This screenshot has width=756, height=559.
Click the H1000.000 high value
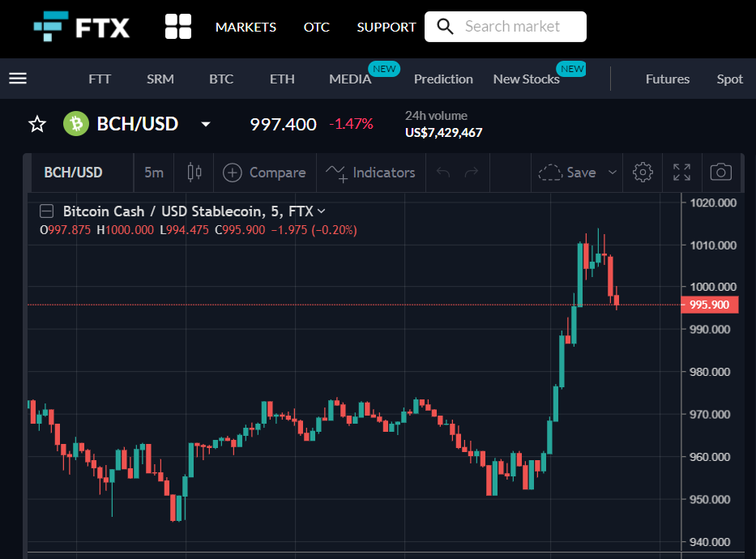tap(126, 230)
